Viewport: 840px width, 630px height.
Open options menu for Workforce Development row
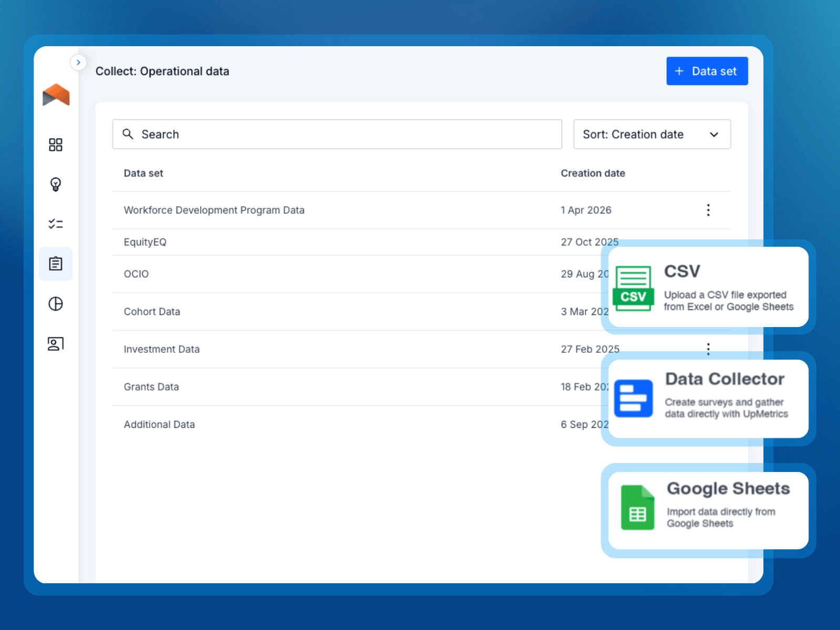tap(708, 210)
